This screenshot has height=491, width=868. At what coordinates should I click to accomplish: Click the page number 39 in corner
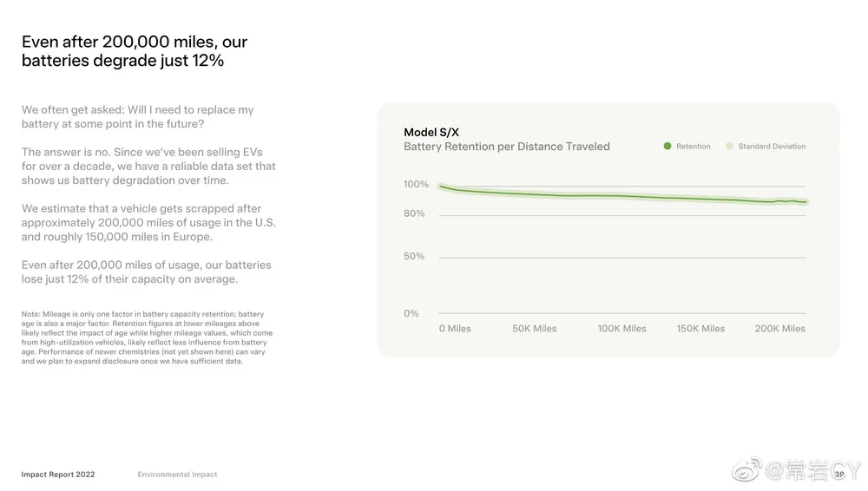[839, 475]
